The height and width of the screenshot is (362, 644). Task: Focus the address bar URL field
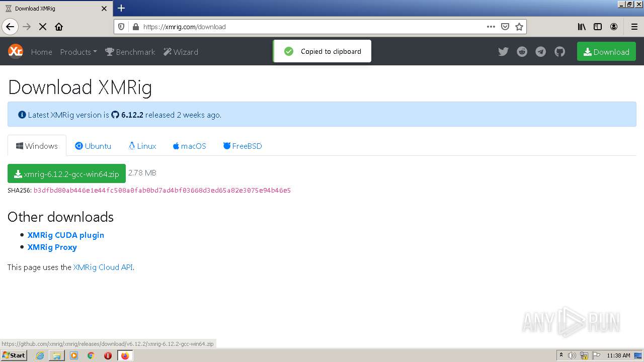pos(312,27)
